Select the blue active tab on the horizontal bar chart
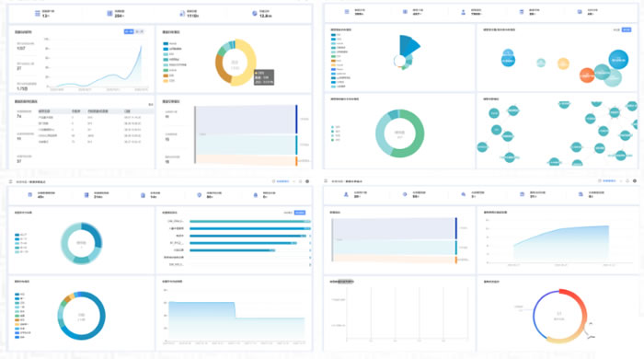The height and width of the screenshot is (359, 644). (x=300, y=213)
